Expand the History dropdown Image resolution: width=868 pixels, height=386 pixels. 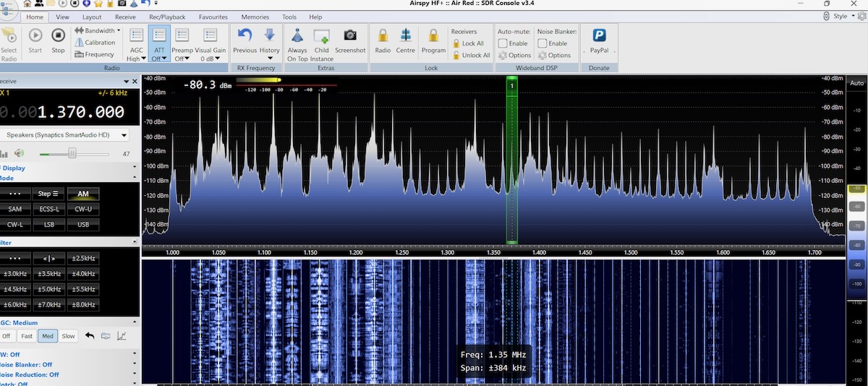[270, 58]
